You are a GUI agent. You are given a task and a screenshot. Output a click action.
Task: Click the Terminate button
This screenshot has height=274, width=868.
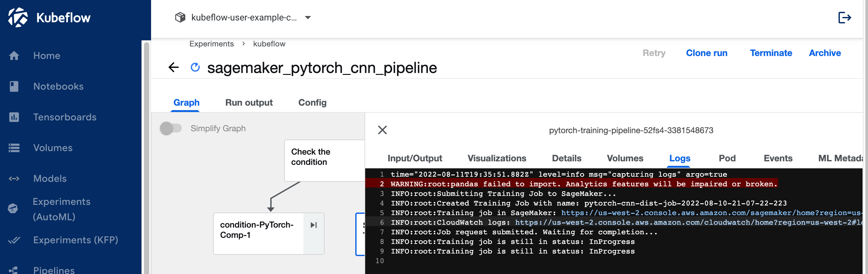pyautogui.click(x=771, y=53)
